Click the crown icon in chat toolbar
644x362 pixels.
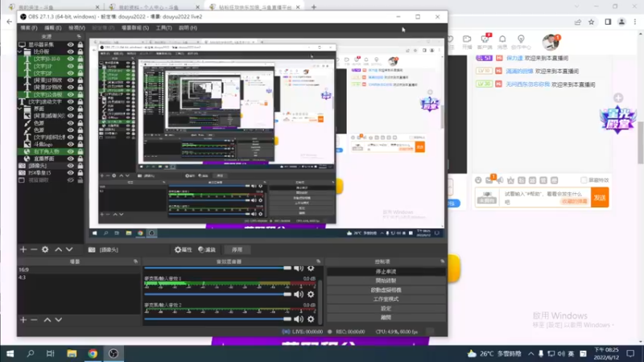click(x=510, y=180)
